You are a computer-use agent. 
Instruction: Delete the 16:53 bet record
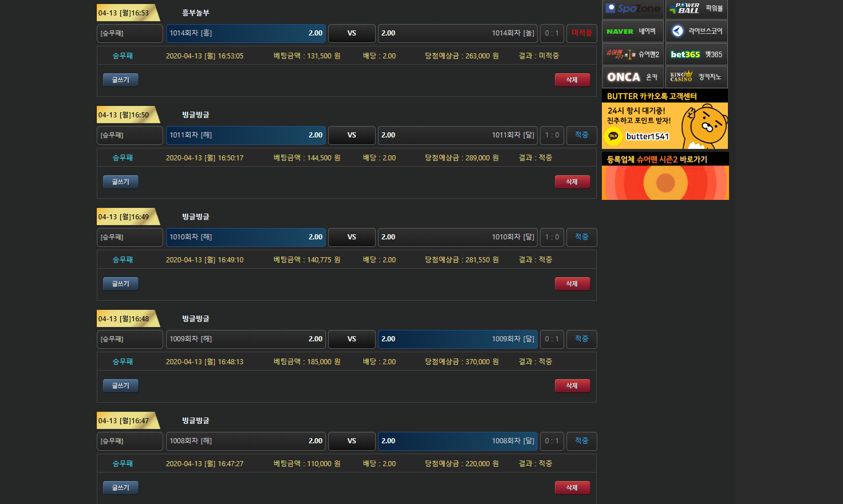[572, 80]
